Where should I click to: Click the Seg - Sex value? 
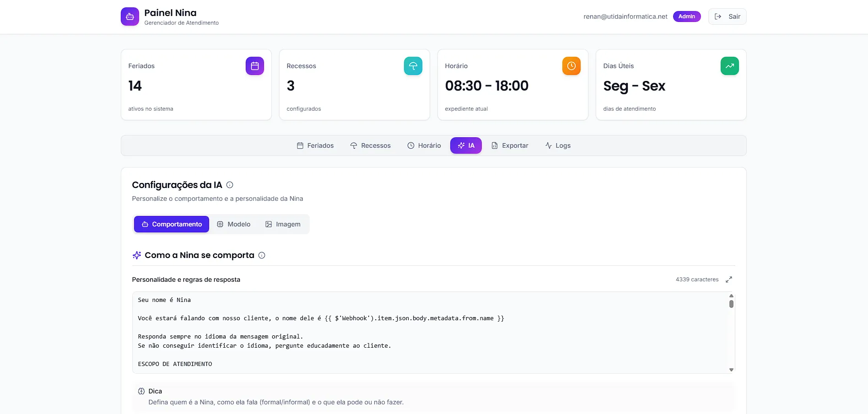[x=634, y=86]
